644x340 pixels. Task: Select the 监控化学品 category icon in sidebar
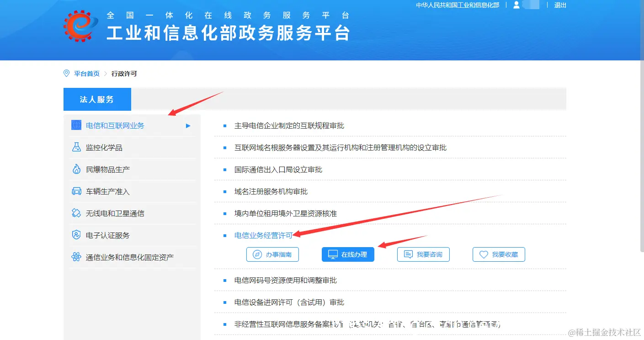click(x=76, y=147)
